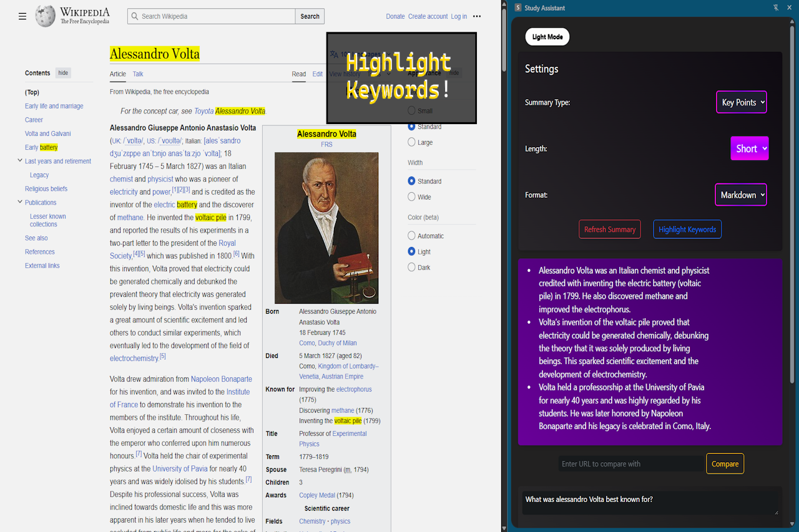Select Automatic color radio button

(x=411, y=236)
